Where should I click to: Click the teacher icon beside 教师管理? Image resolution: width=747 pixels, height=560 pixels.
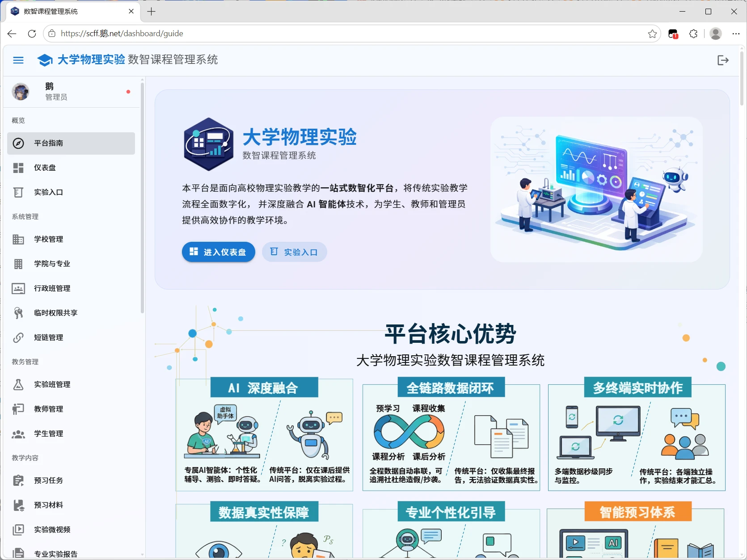(x=18, y=409)
